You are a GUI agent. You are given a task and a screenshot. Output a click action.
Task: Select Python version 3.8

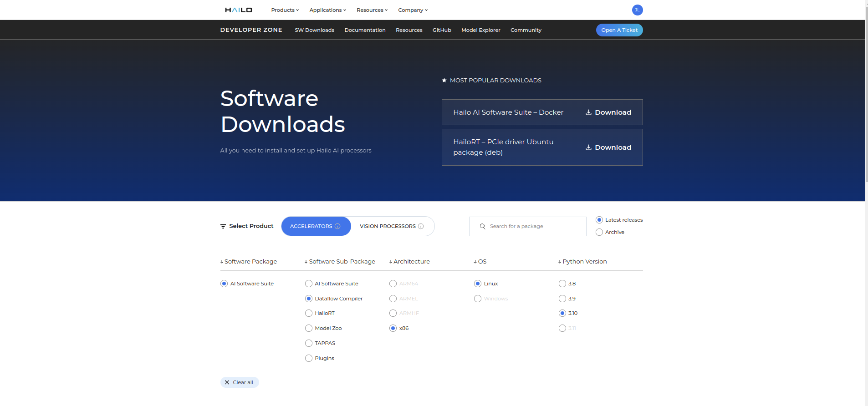click(x=562, y=284)
